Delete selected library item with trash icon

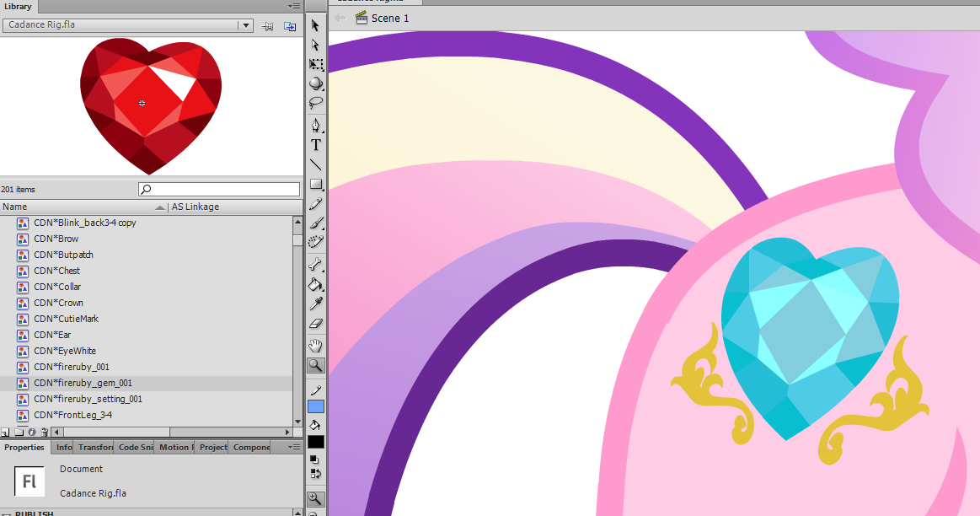click(45, 433)
